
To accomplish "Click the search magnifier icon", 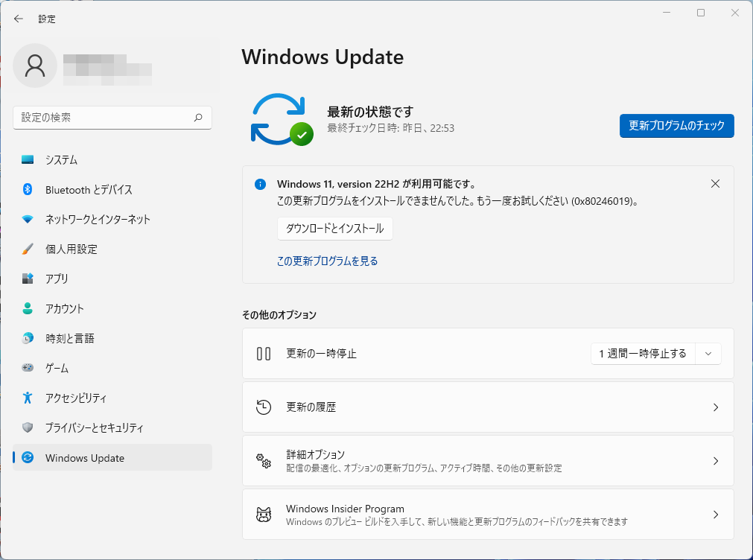I will (x=198, y=118).
